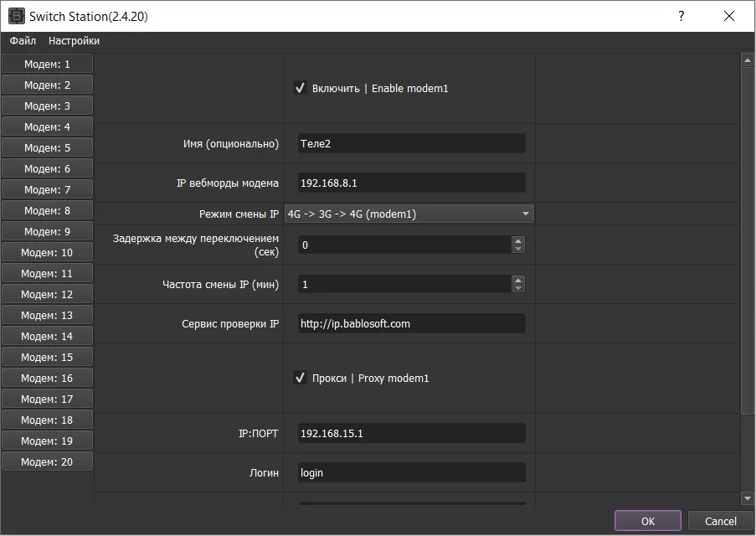Viewport: 756px width, 536px height.
Task: Open the Файл menu
Action: pyautogui.click(x=23, y=40)
